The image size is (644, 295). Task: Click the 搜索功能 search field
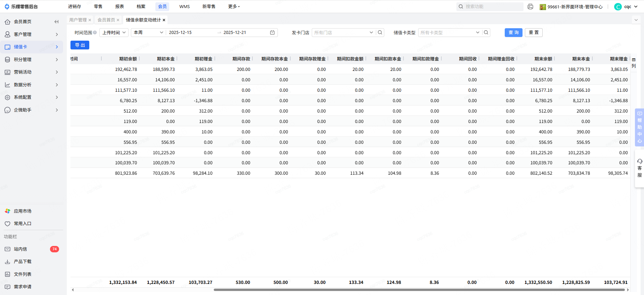(490, 7)
